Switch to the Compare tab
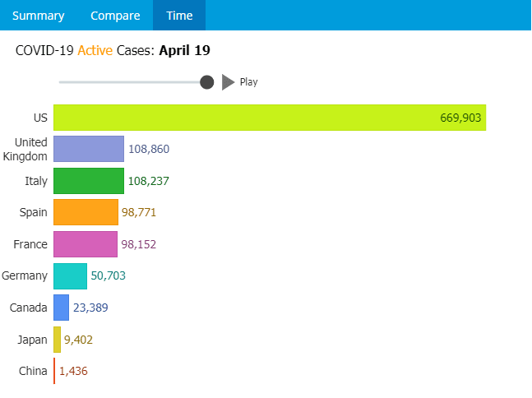Viewport: 532px width, 398px height. click(x=114, y=16)
